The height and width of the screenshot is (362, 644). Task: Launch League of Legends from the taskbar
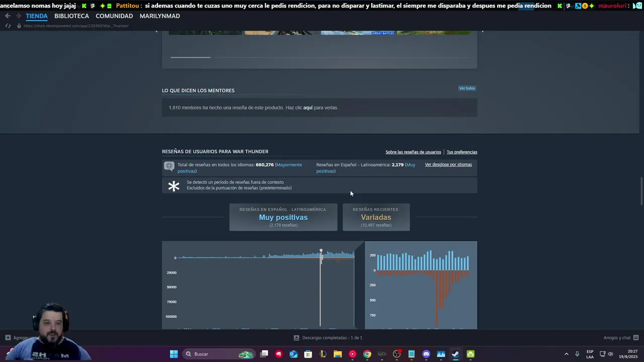pos(323,354)
